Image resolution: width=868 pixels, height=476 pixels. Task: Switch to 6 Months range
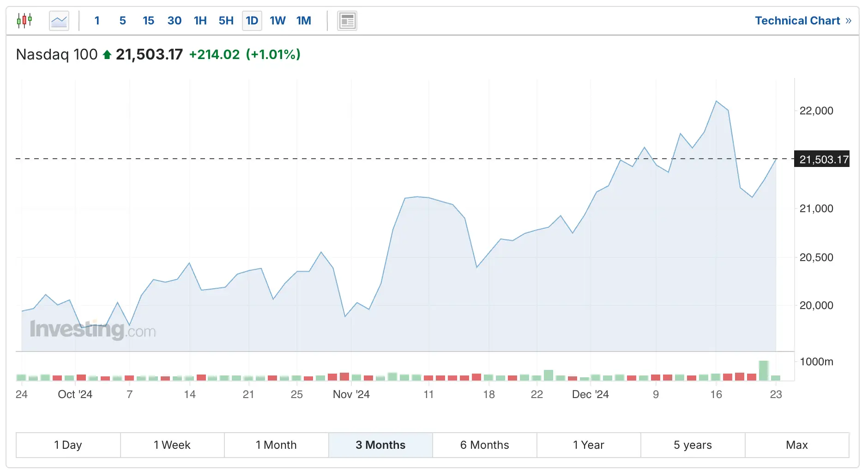point(485,445)
